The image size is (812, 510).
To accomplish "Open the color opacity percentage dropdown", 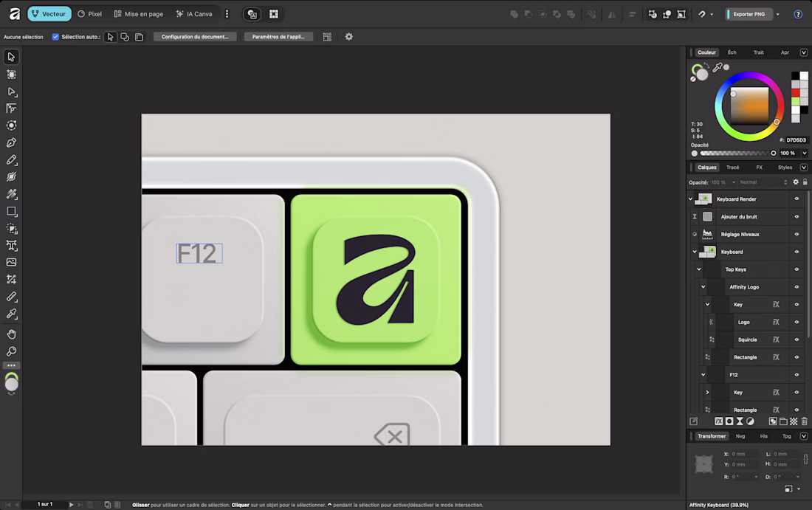I will [x=804, y=154].
